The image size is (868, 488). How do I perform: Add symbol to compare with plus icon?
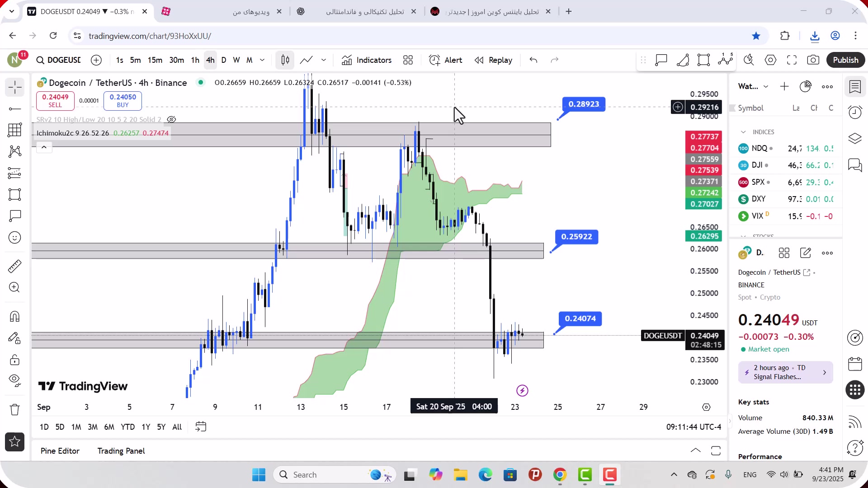click(96, 60)
